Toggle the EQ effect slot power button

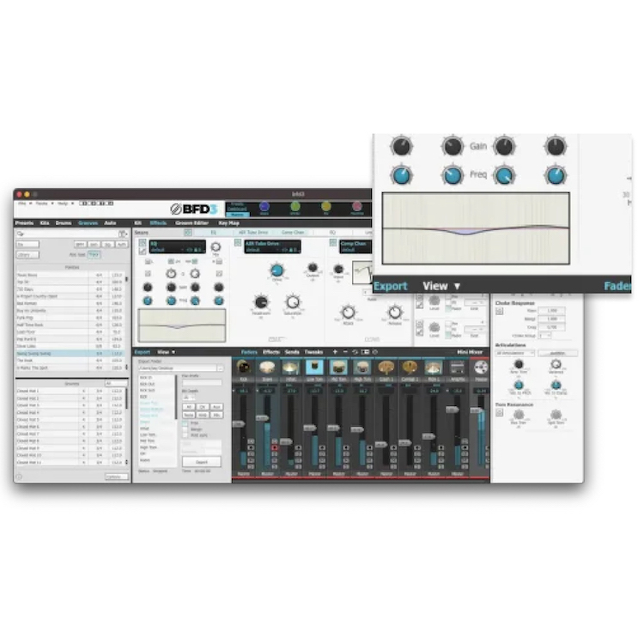pos(143,243)
